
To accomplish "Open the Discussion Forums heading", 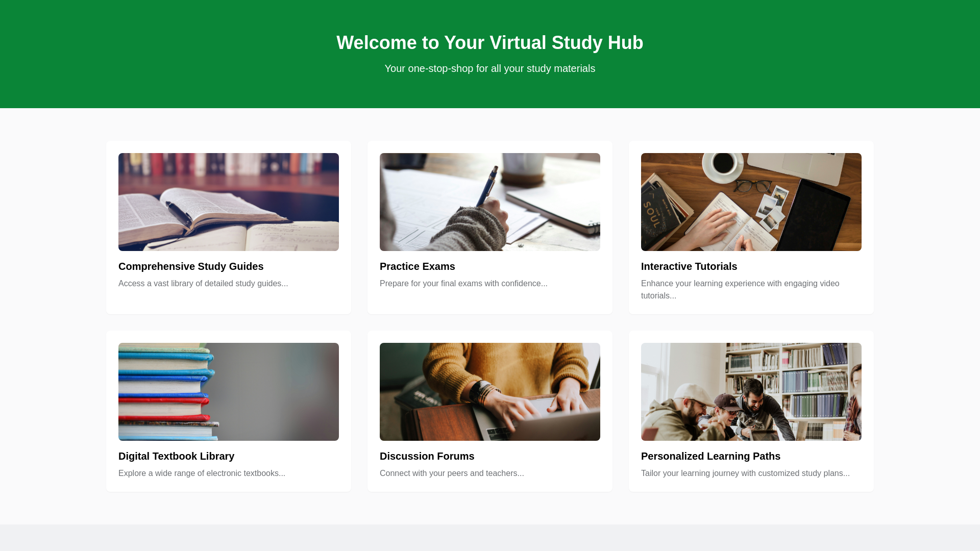I will click(427, 456).
